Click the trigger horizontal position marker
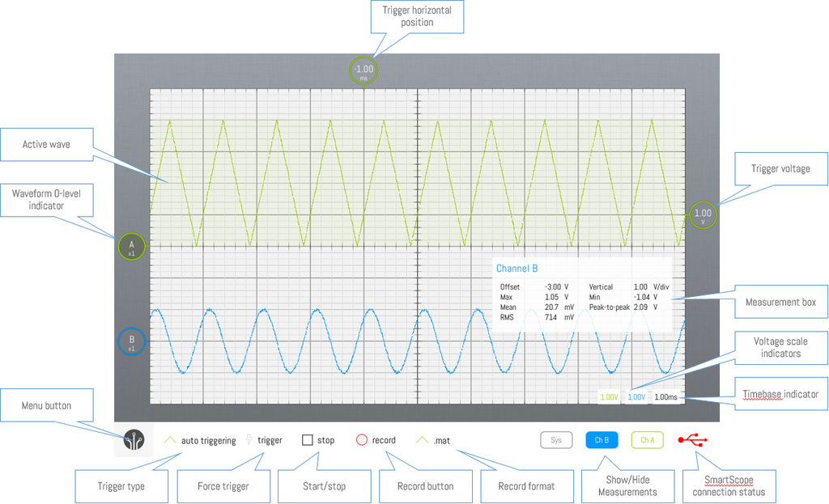The height and width of the screenshot is (504, 829). (363, 71)
